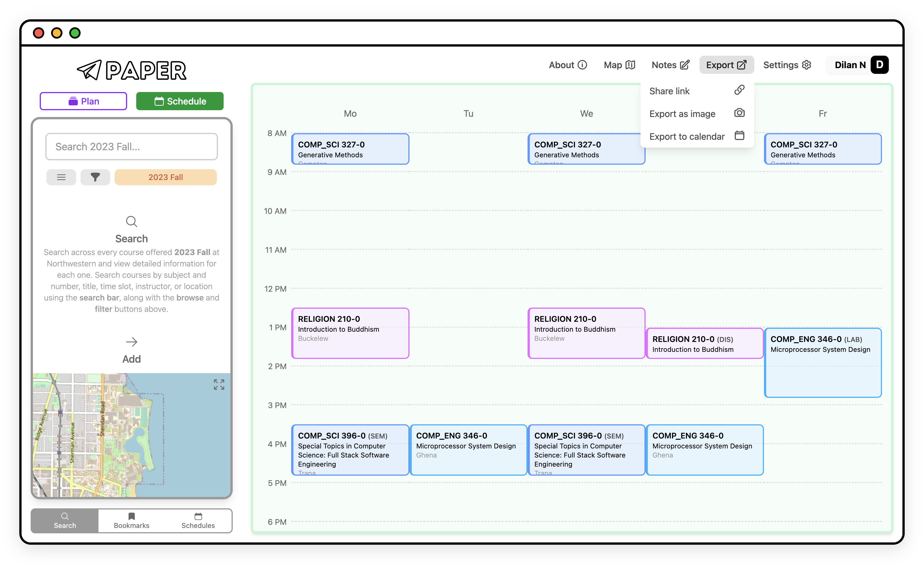Open Wednesday COMP_SCI 396-0 (SEM) block
This screenshot has width=924, height=564.
(x=586, y=450)
